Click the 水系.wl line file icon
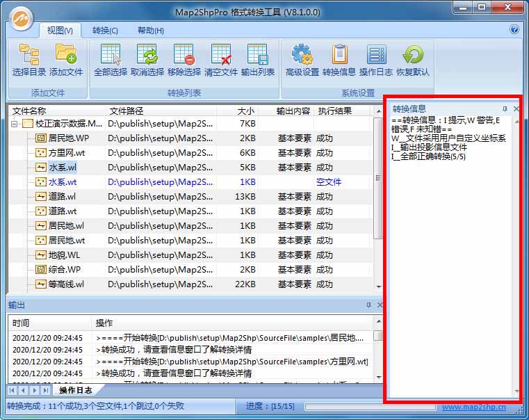 (41, 168)
